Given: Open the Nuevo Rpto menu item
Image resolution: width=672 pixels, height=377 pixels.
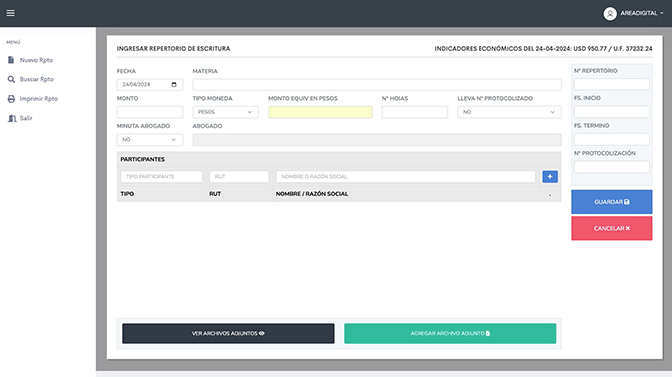Looking at the screenshot, I should point(36,60).
